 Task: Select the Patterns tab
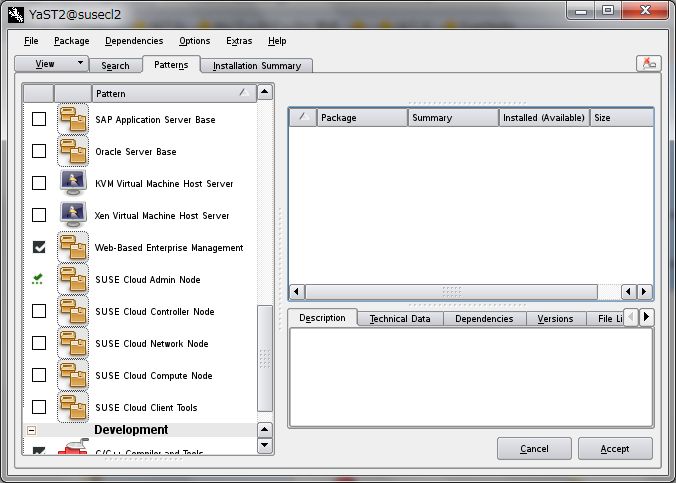click(171, 65)
